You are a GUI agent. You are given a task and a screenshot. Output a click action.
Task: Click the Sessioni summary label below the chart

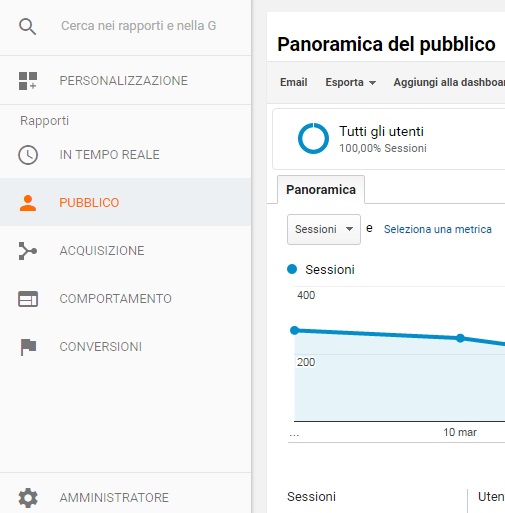(311, 497)
